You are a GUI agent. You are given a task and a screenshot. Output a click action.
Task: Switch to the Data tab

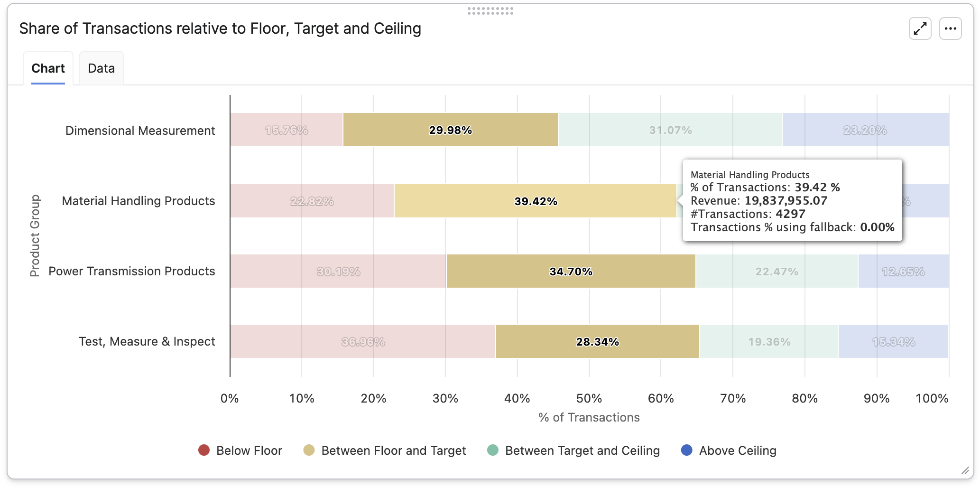point(101,68)
